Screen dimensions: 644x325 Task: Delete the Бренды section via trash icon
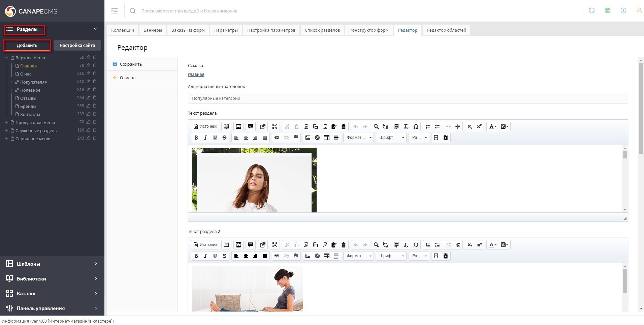pos(95,106)
